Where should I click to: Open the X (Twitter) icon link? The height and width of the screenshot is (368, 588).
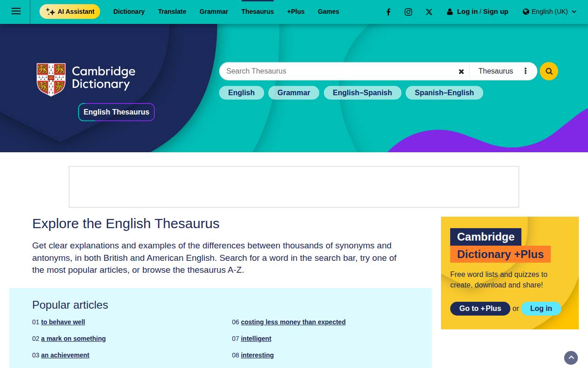click(x=429, y=12)
